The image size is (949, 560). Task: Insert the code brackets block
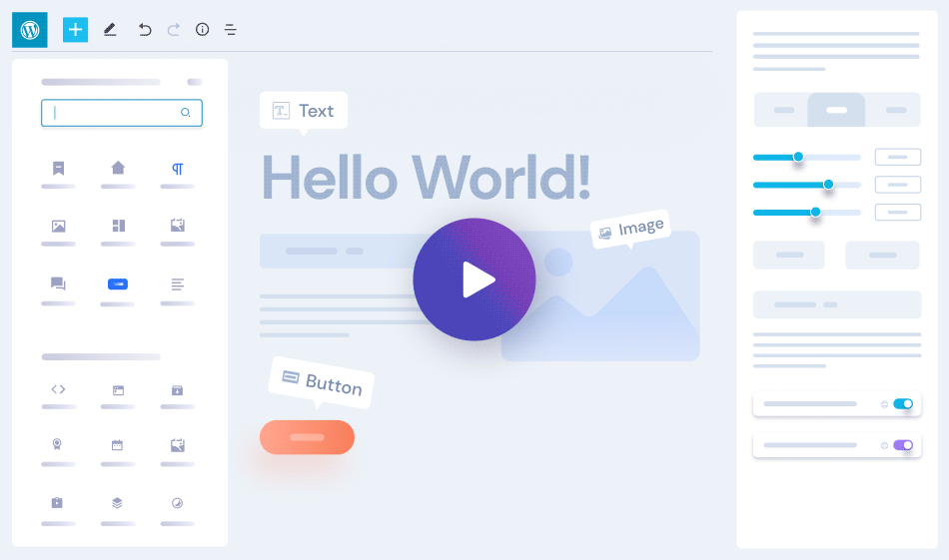(x=58, y=389)
